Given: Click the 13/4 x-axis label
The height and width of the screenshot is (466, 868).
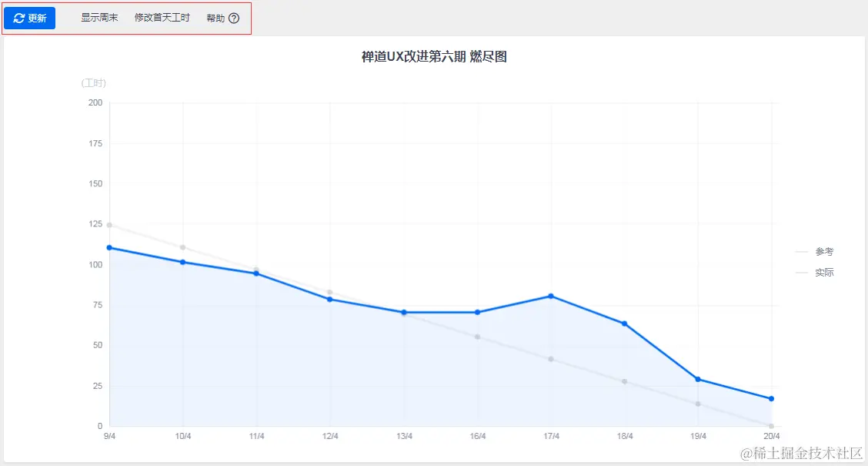Looking at the screenshot, I should 404,435.
